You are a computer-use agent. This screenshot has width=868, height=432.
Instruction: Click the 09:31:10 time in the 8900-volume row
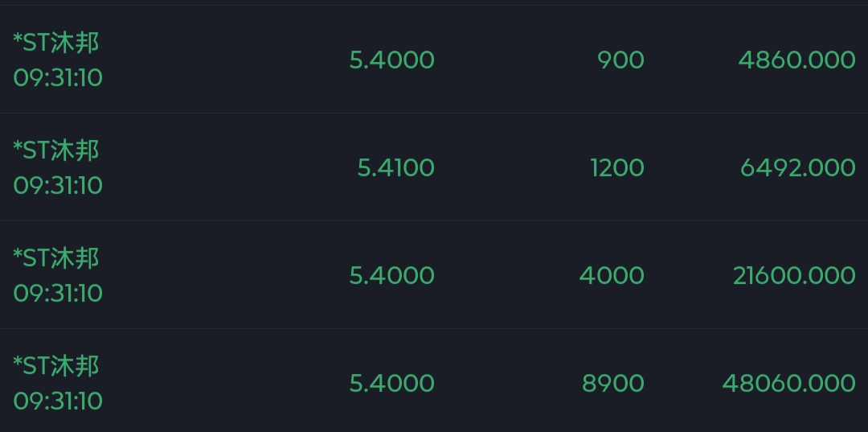(x=58, y=401)
